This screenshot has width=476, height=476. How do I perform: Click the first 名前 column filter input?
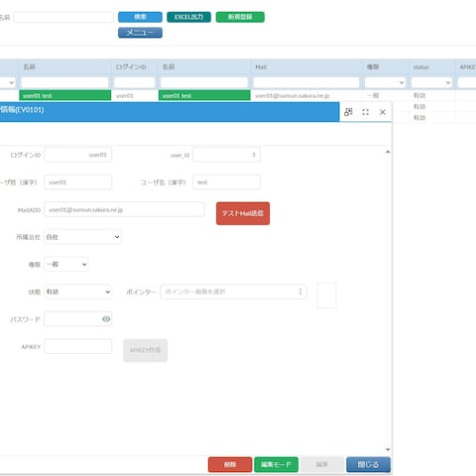coord(64,82)
